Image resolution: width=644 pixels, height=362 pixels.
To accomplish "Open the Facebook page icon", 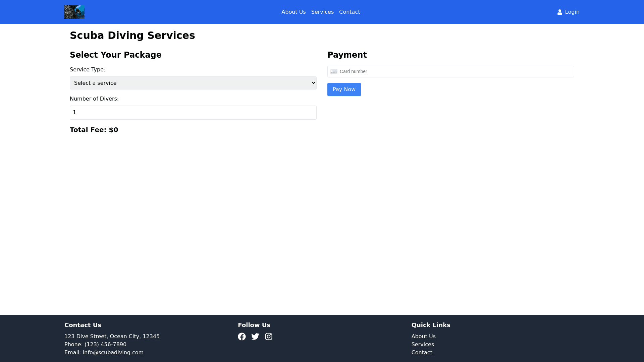I will (241, 337).
